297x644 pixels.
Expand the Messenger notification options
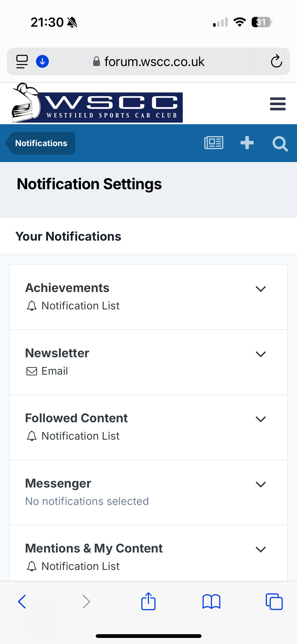point(261,484)
